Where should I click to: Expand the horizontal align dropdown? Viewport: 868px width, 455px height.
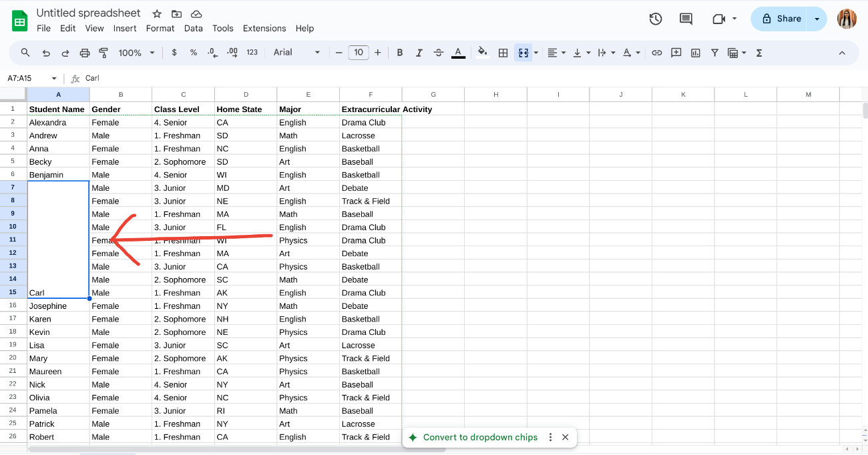563,53
